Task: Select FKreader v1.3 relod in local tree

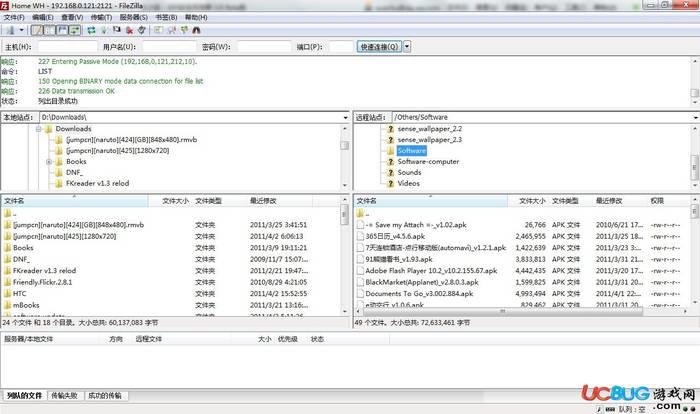Action: [97, 184]
